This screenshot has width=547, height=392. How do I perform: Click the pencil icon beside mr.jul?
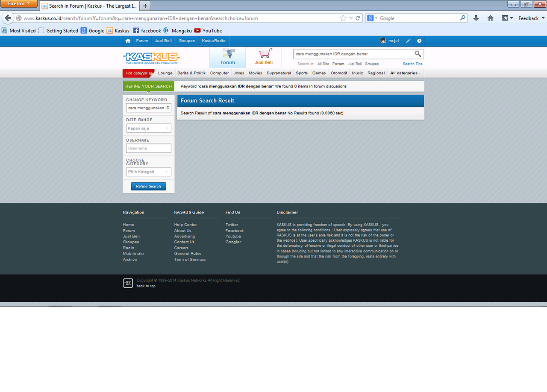click(408, 41)
